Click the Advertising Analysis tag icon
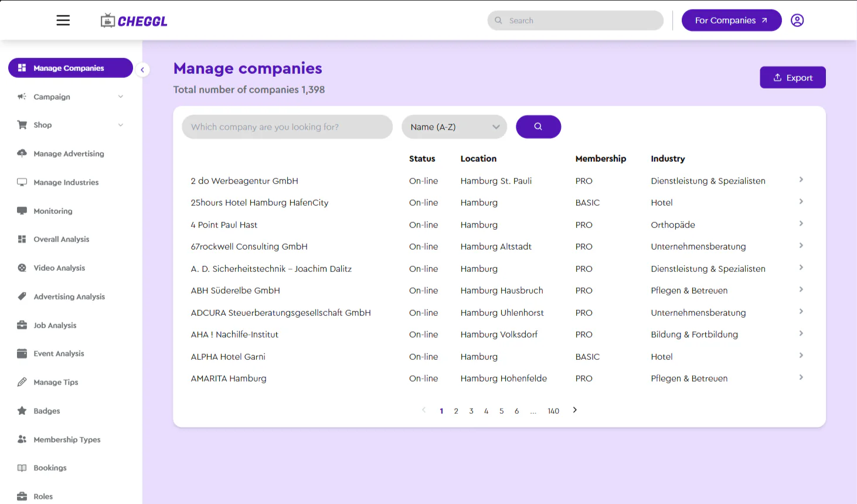Image resolution: width=857 pixels, height=504 pixels. point(22,297)
